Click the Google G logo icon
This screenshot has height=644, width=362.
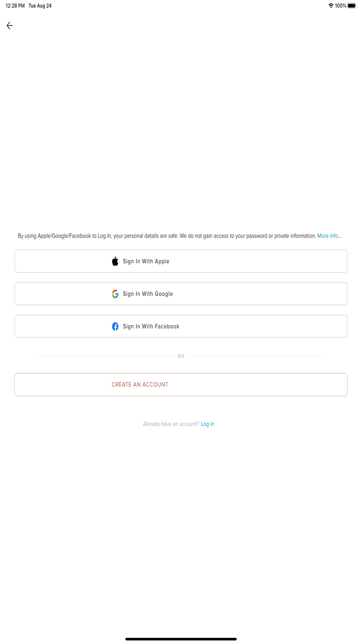click(115, 294)
